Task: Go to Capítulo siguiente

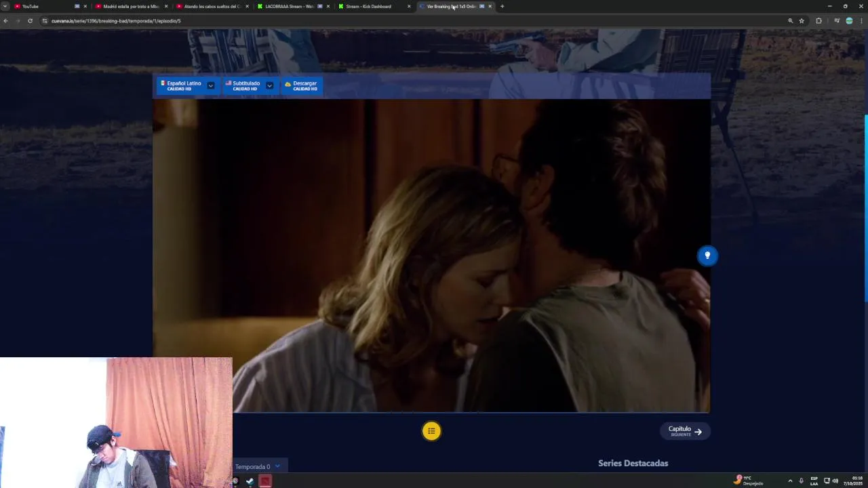Action: tap(685, 431)
